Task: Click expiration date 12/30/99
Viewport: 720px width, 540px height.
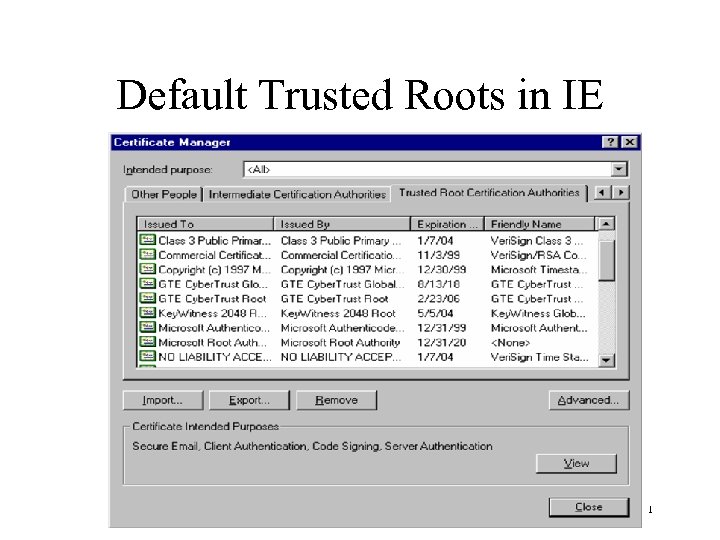Action: point(442,270)
